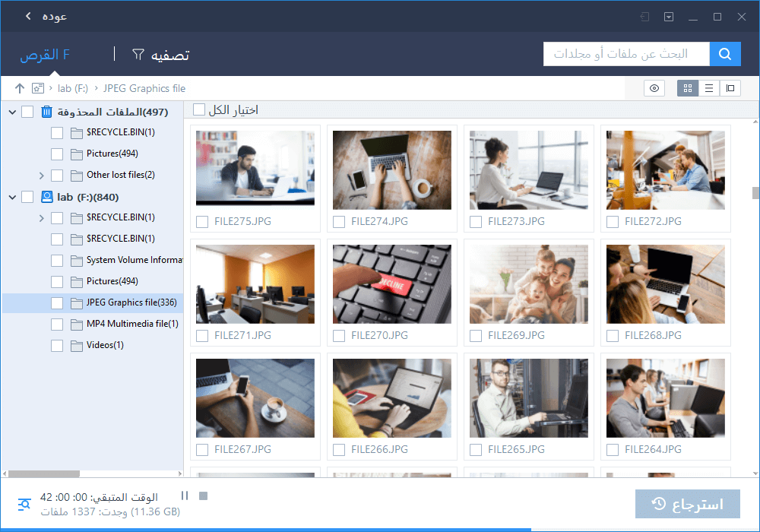Switch to list view mode
Viewport: 760px width, 532px height.
pyautogui.click(x=709, y=88)
